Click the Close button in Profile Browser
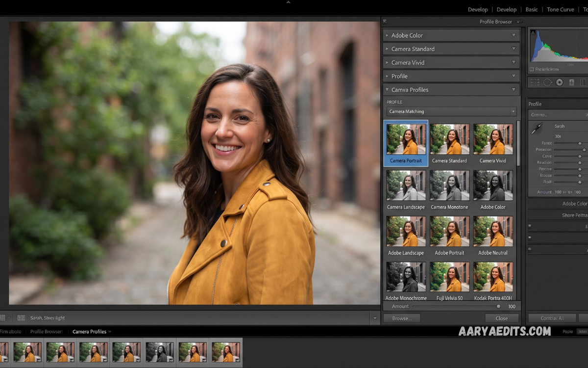Screen dimensions: 588x368 click(502, 318)
